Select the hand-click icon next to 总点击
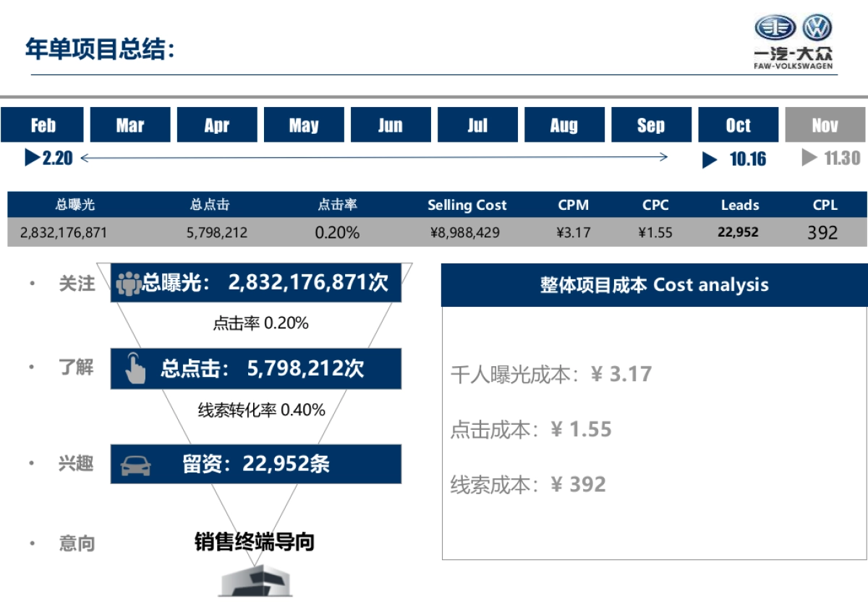 (x=134, y=368)
